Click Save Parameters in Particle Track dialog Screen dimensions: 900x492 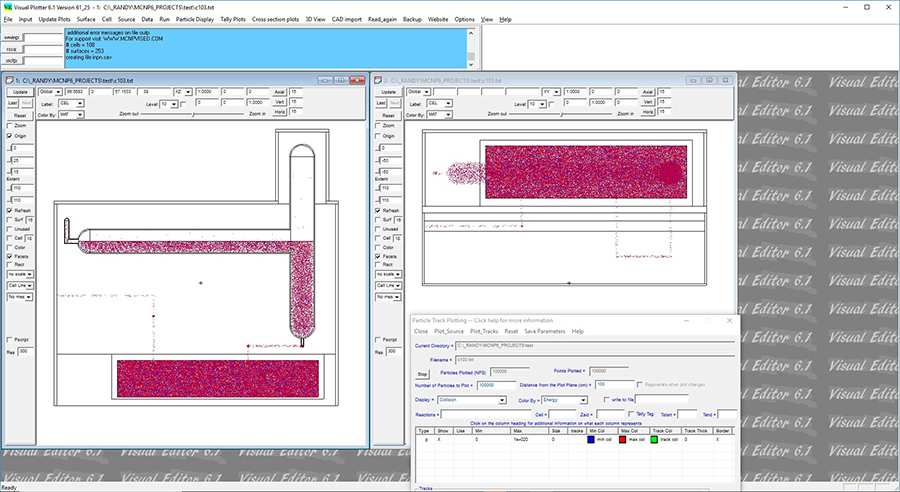pos(545,331)
